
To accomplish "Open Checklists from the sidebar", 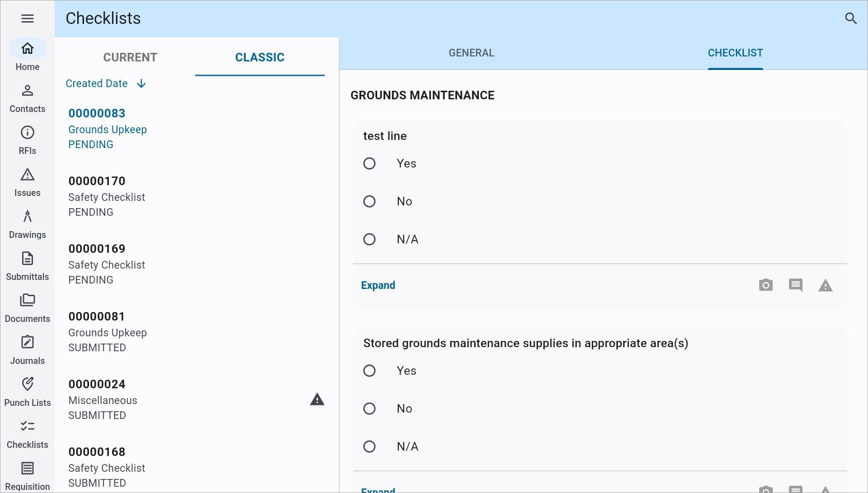I will pyautogui.click(x=28, y=434).
